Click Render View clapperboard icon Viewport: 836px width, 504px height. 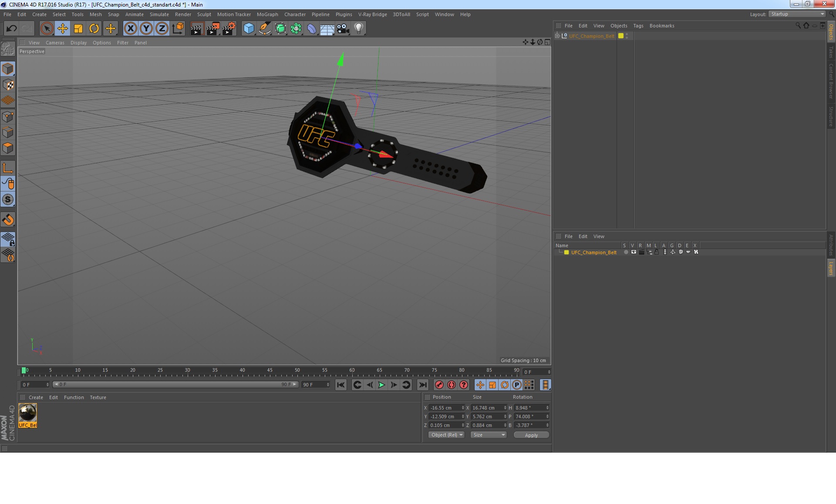(197, 29)
